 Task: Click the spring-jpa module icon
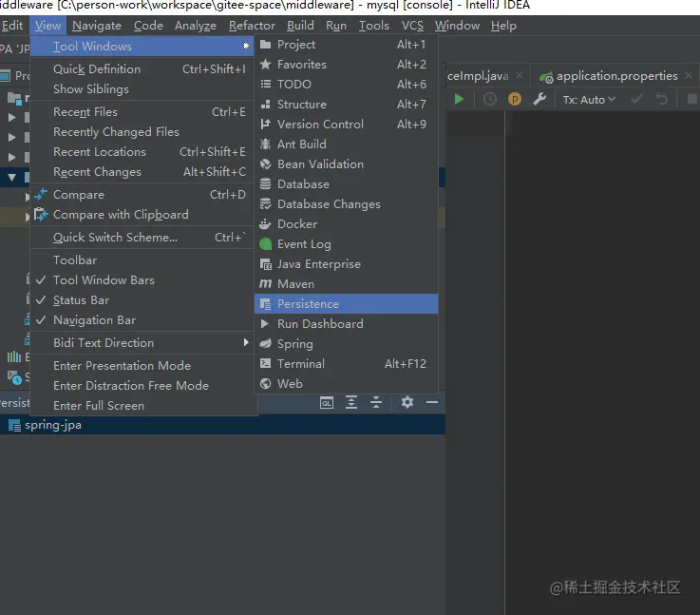tap(14, 425)
